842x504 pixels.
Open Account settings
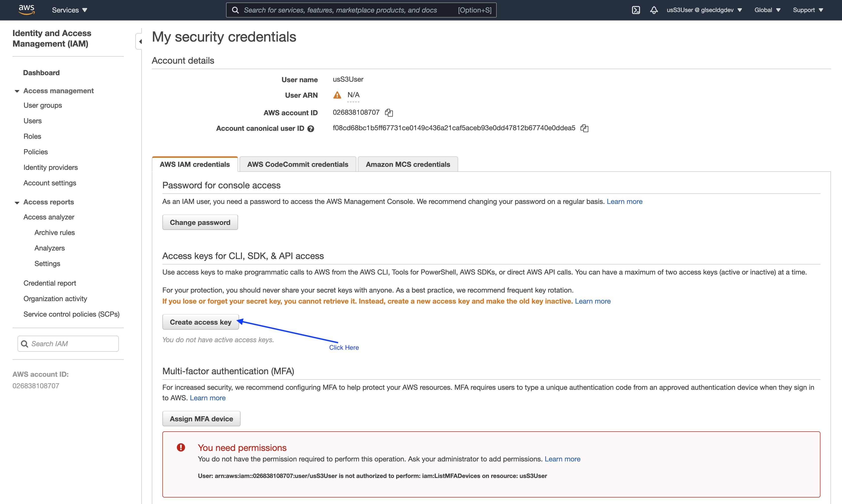[x=50, y=183]
